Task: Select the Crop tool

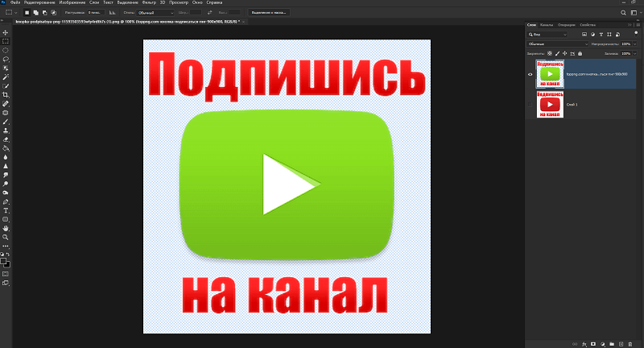Action: tap(6, 95)
